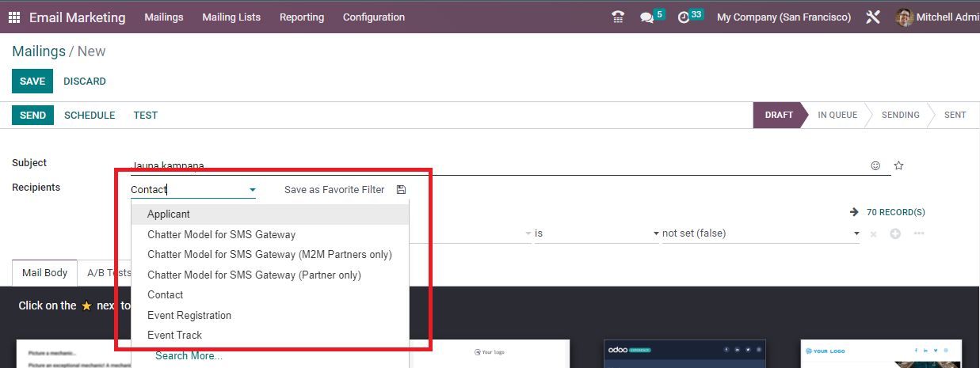
Task: Select the SENDING status stage
Action: (901, 115)
